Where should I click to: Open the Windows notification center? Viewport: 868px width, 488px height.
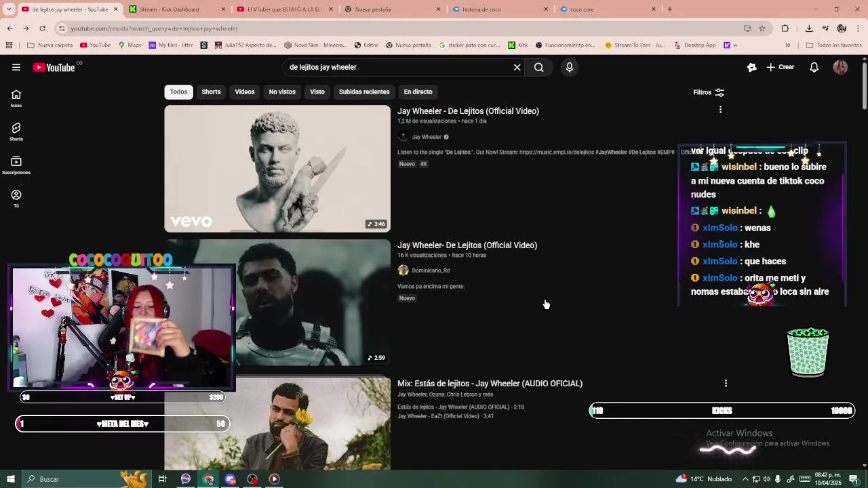coord(854,479)
